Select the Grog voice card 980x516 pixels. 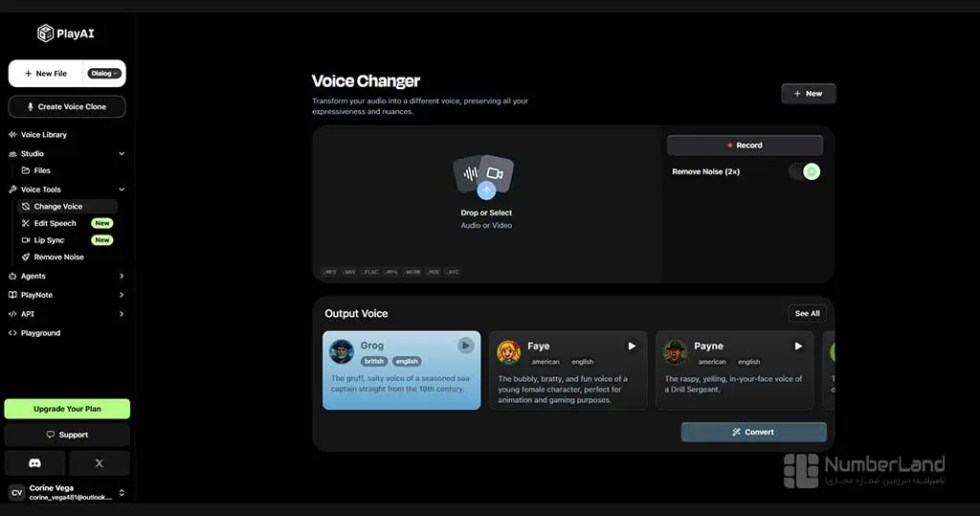click(x=401, y=370)
